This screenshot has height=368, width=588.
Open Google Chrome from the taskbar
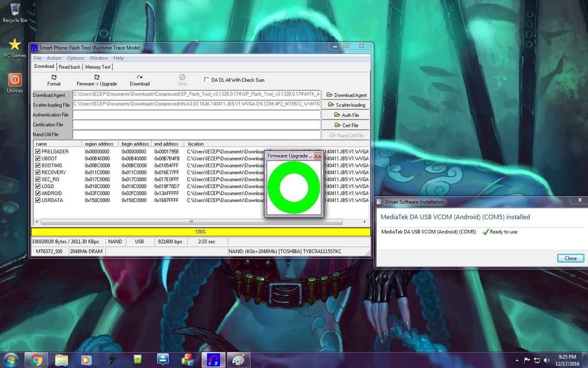36,360
